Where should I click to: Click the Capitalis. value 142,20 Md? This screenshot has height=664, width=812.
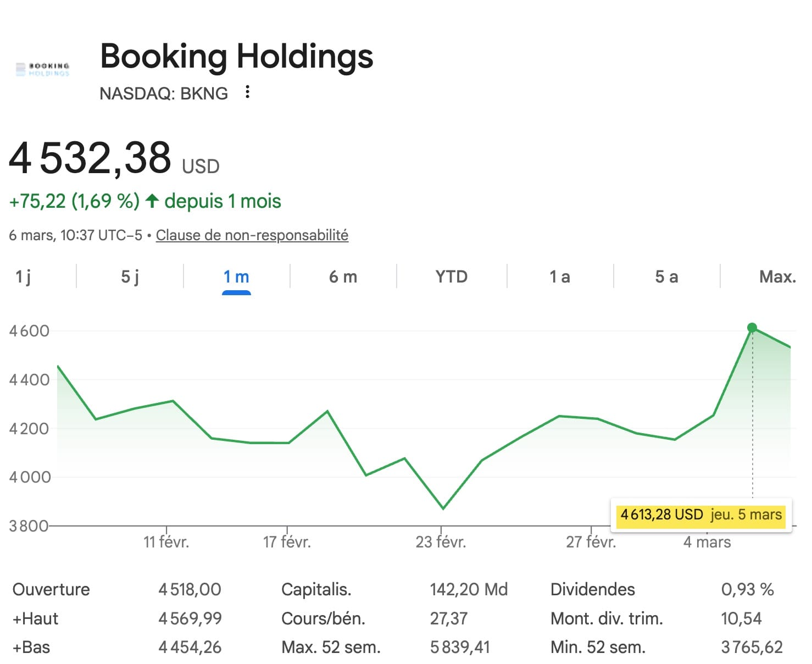(x=468, y=589)
